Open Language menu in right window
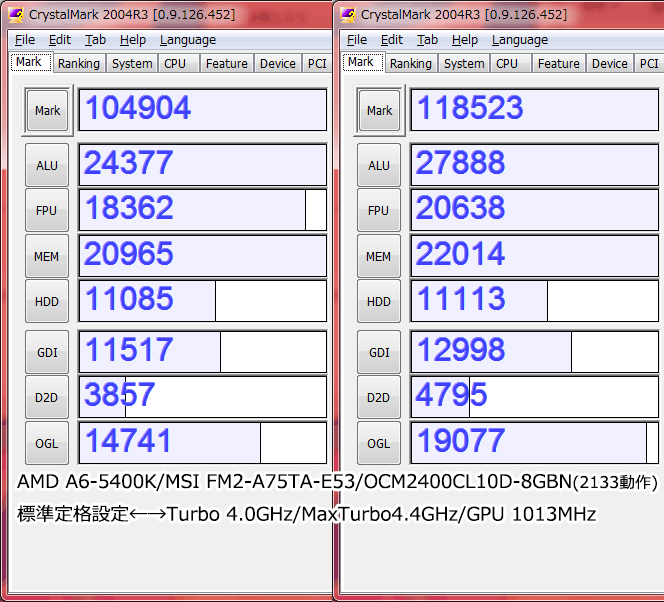The width and height of the screenshot is (664, 602). tap(520, 40)
